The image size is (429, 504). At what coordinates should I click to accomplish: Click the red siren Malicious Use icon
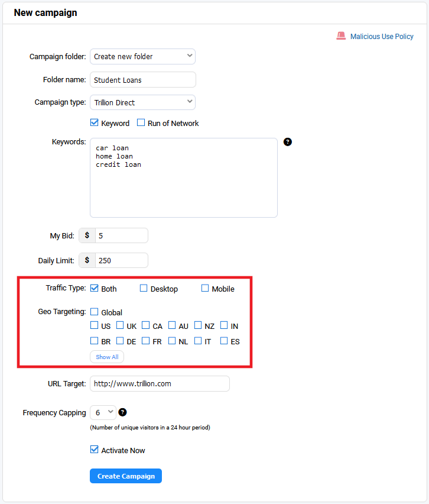341,36
